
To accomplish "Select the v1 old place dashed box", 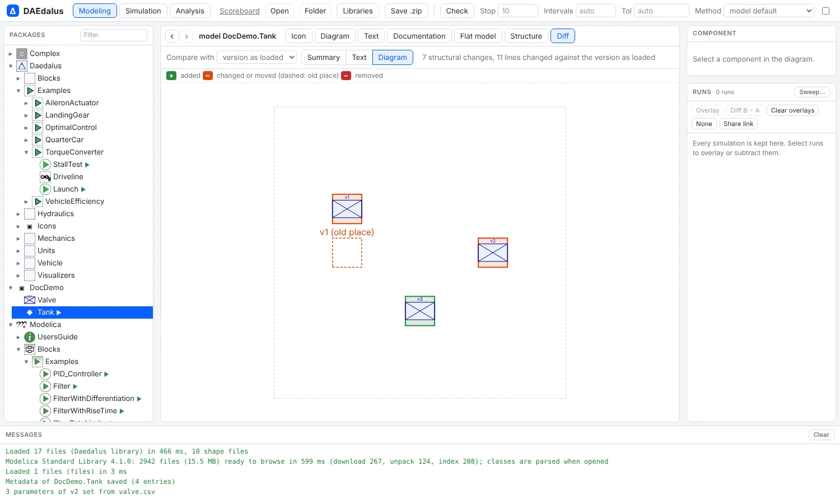I will tap(347, 253).
